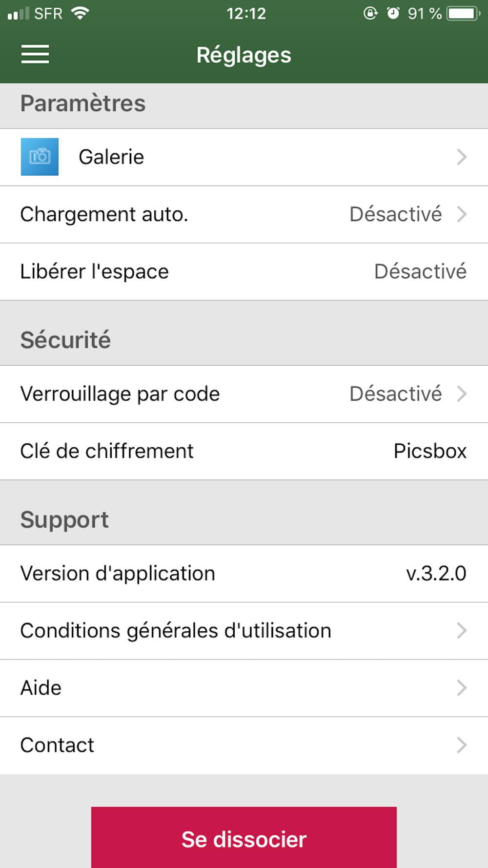This screenshot has width=488, height=868.
Task: Open Verrouillage par code chevron
Action: (x=462, y=394)
